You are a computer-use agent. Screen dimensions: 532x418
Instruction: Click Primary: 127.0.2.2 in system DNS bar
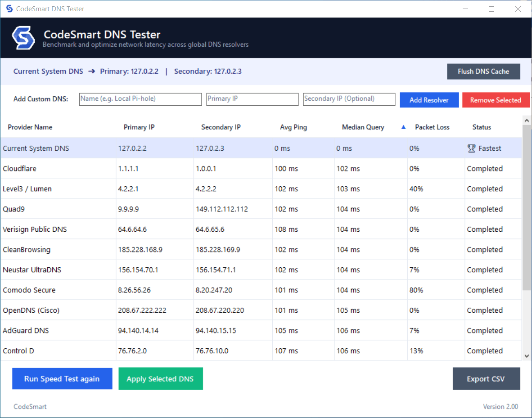129,71
